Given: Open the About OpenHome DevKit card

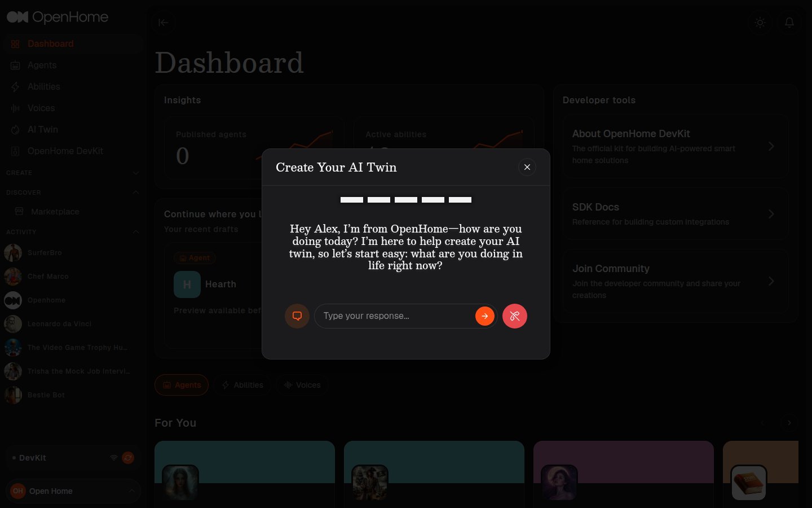Looking at the screenshot, I should click(676, 146).
